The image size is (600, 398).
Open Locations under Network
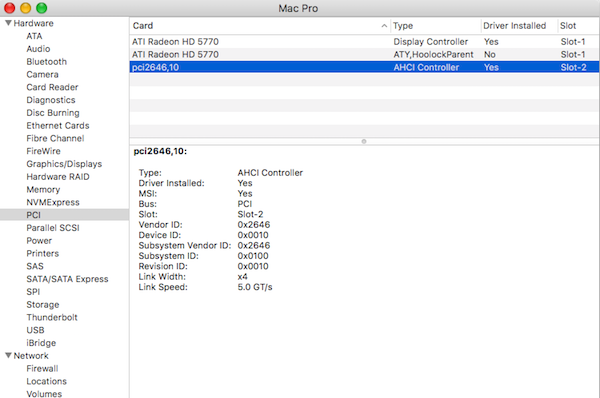[47, 381]
